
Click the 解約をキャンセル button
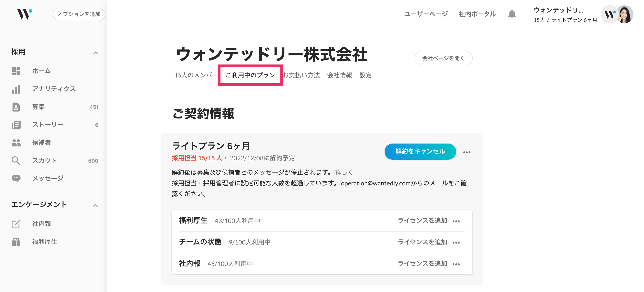420,151
